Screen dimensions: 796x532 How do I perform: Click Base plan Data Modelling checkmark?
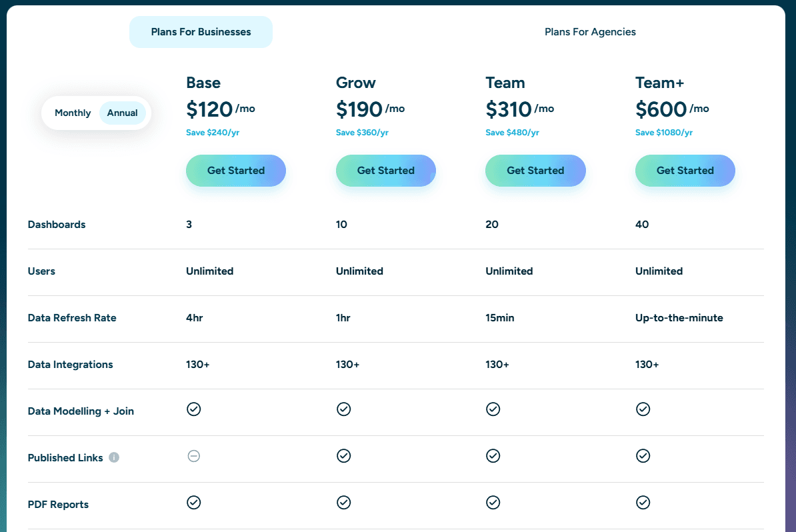click(193, 409)
